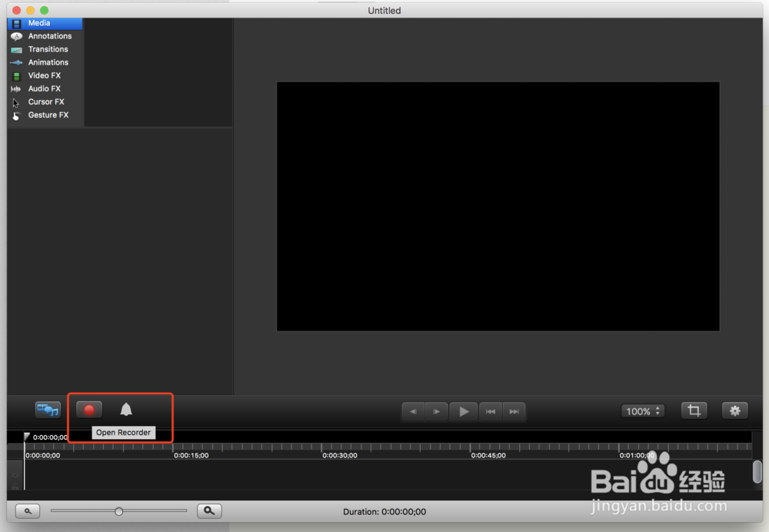Image resolution: width=769 pixels, height=532 pixels.
Task: Toggle the track lock icon
Action: 15,487
